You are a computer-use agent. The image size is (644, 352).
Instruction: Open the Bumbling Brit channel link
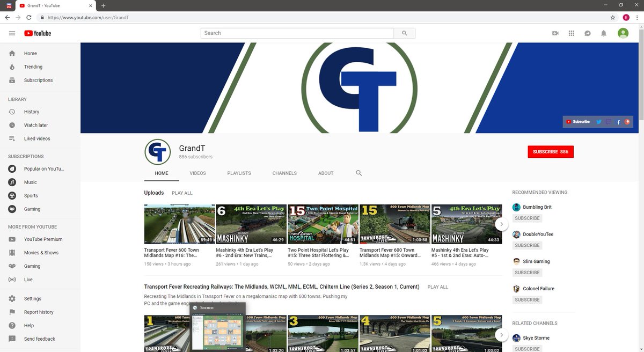537,207
